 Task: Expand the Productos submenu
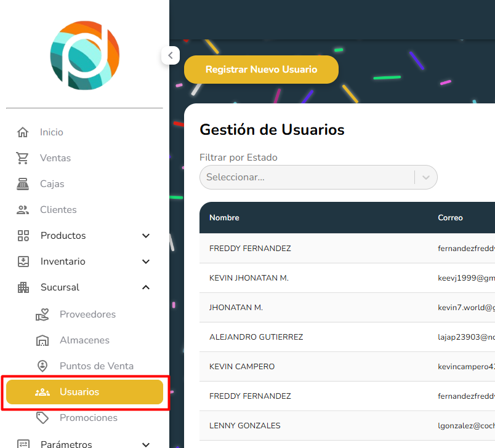(x=146, y=236)
